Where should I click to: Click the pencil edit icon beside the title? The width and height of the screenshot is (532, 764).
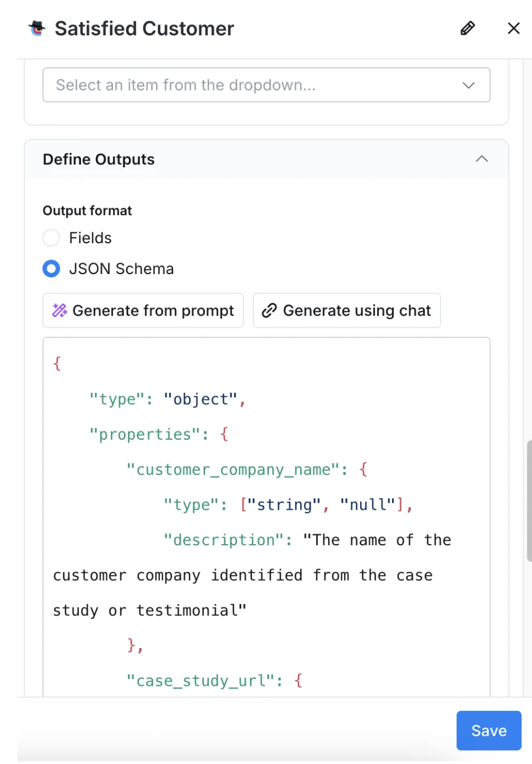pyautogui.click(x=467, y=28)
